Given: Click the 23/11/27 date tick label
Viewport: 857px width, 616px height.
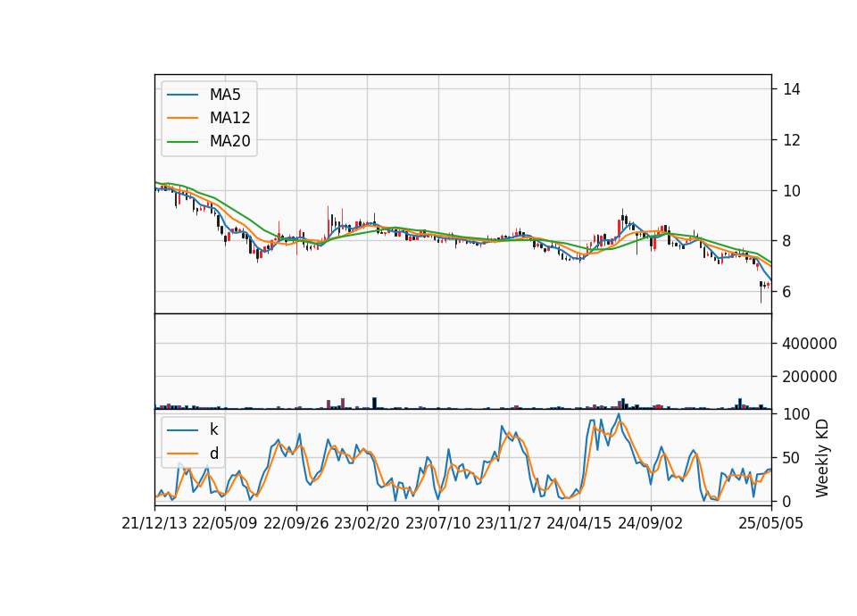Looking at the screenshot, I should pyautogui.click(x=508, y=524).
